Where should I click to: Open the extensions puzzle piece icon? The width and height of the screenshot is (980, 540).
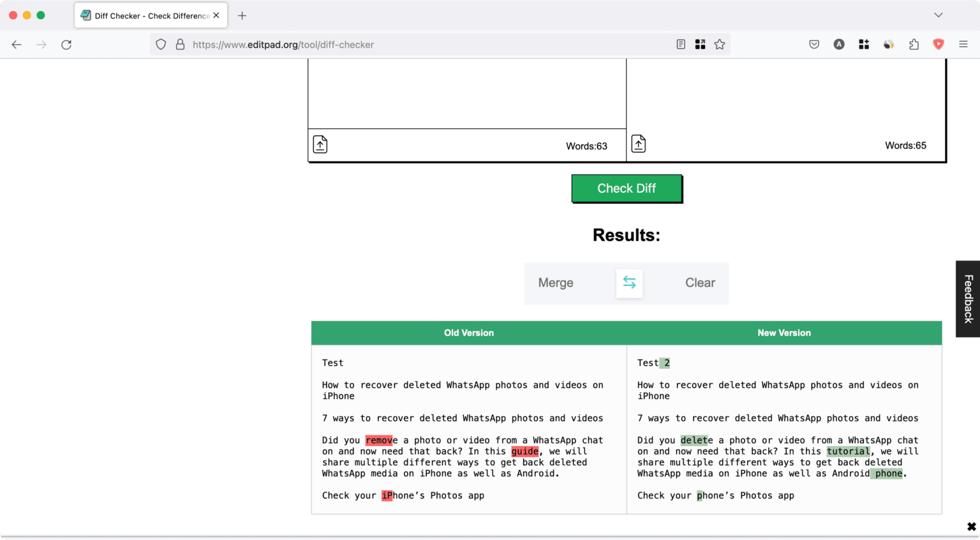(x=914, y=45)
